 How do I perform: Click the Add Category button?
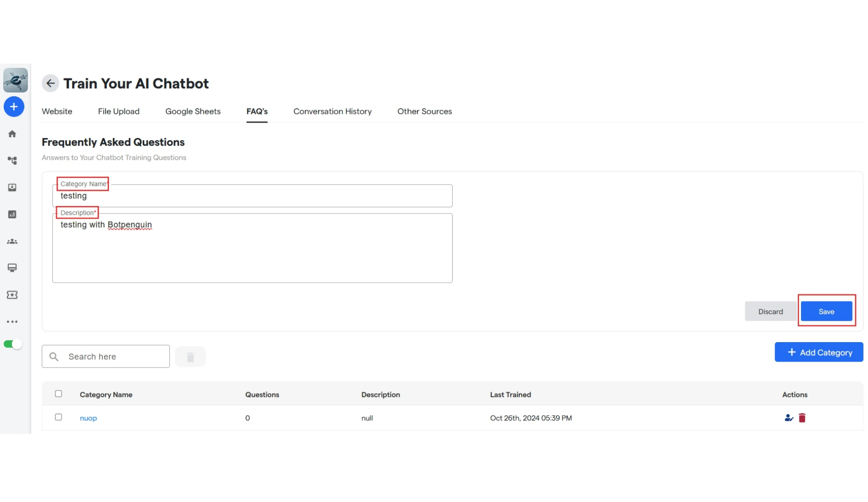pyautogui.click(x=819, y=352)
